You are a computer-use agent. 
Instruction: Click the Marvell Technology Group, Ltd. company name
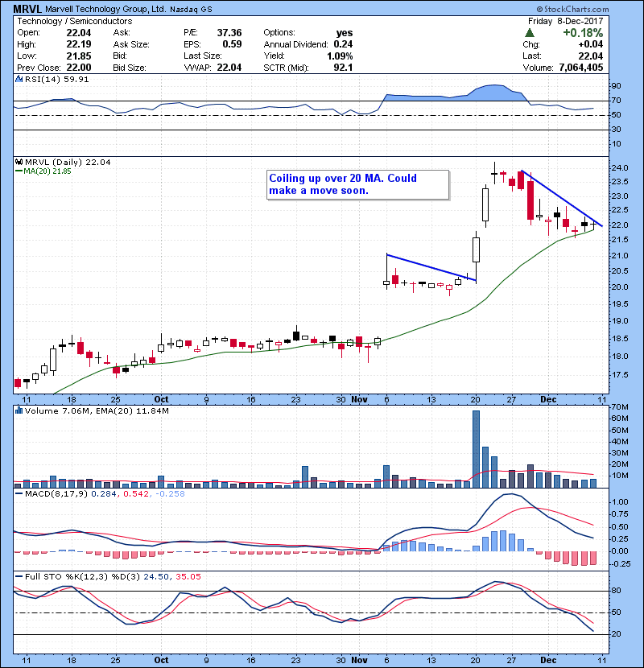[105, 9]
